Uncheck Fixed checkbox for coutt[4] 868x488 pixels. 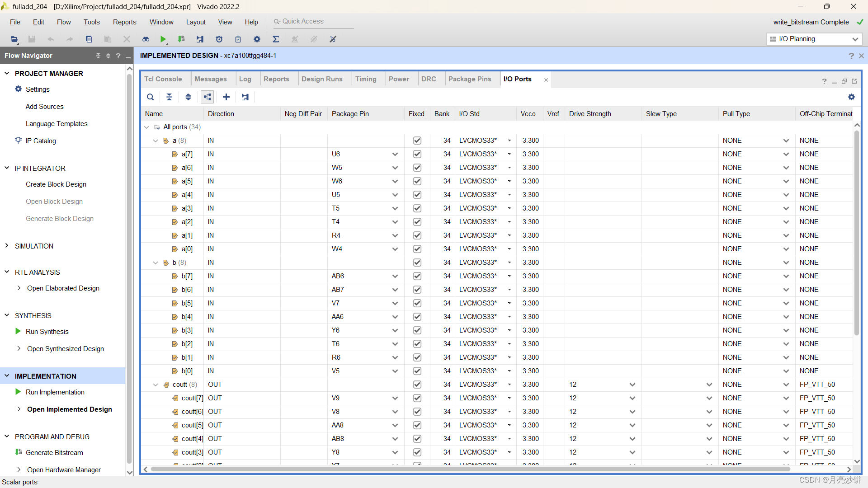coord(417,439)
